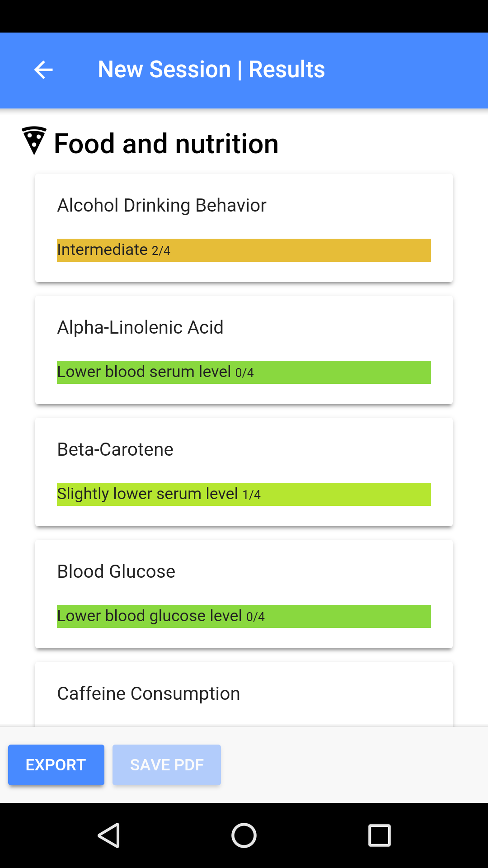Tap the back arrow in header

pos(43,70)
